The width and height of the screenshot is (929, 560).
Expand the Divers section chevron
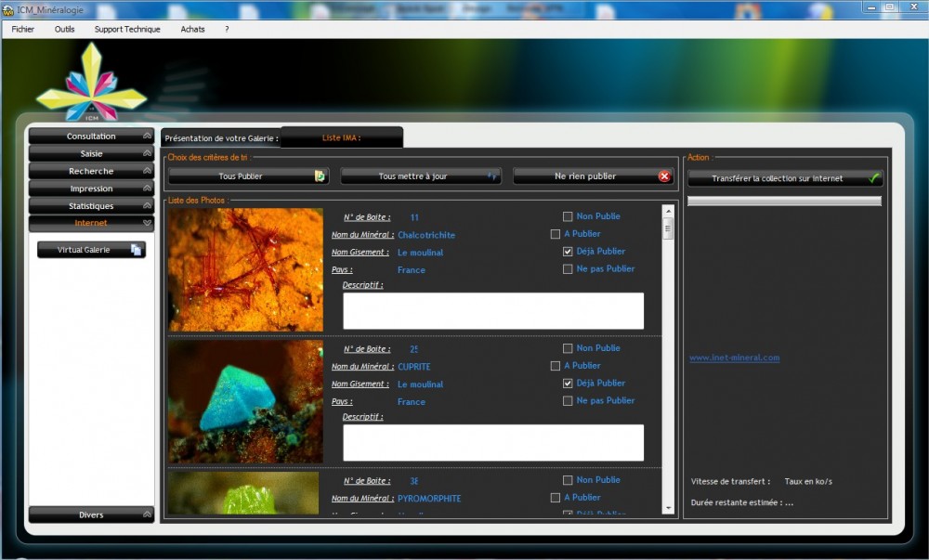(x=147, y=515)
